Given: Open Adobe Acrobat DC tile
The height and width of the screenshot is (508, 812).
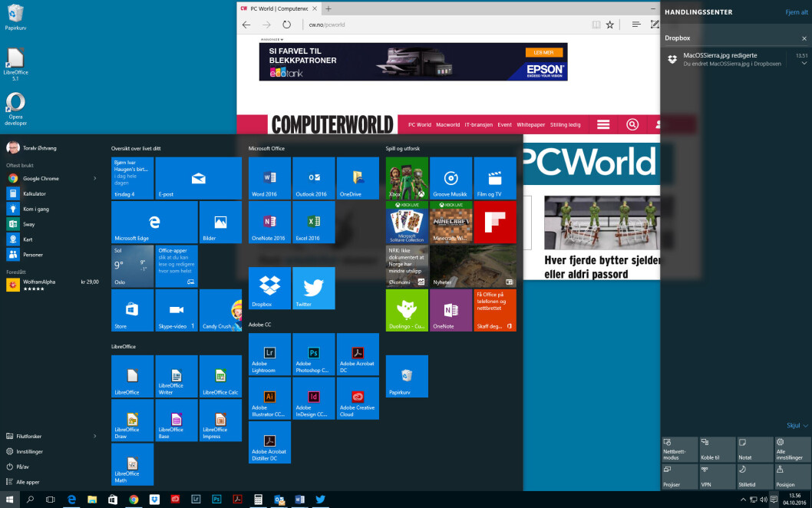Looking at the screenshot, I should (x=358, y=355).
